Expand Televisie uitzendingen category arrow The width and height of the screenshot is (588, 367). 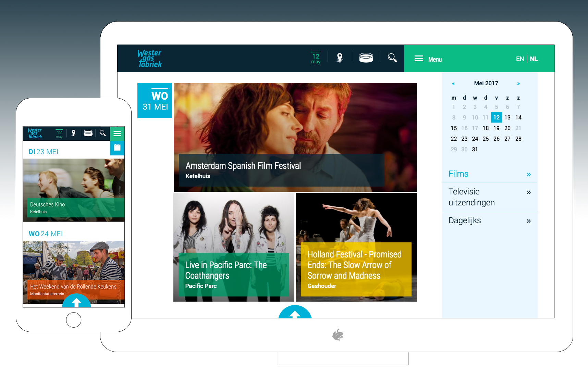(528, 192)
